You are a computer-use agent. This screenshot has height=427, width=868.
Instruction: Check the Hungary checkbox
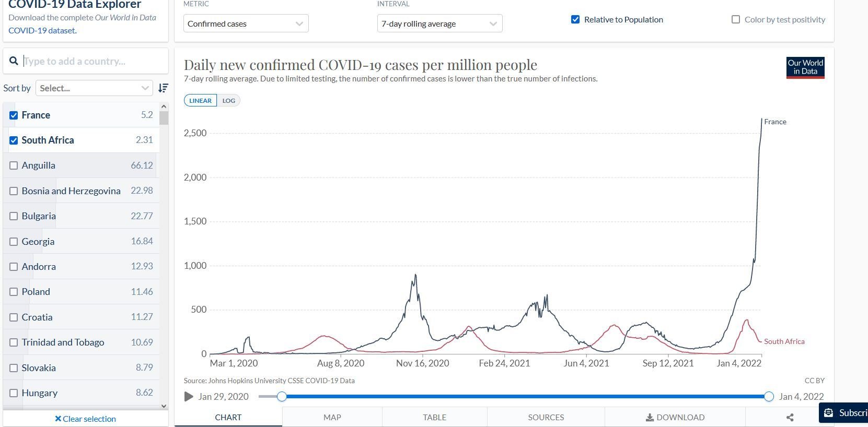click(x=14, y=393)
